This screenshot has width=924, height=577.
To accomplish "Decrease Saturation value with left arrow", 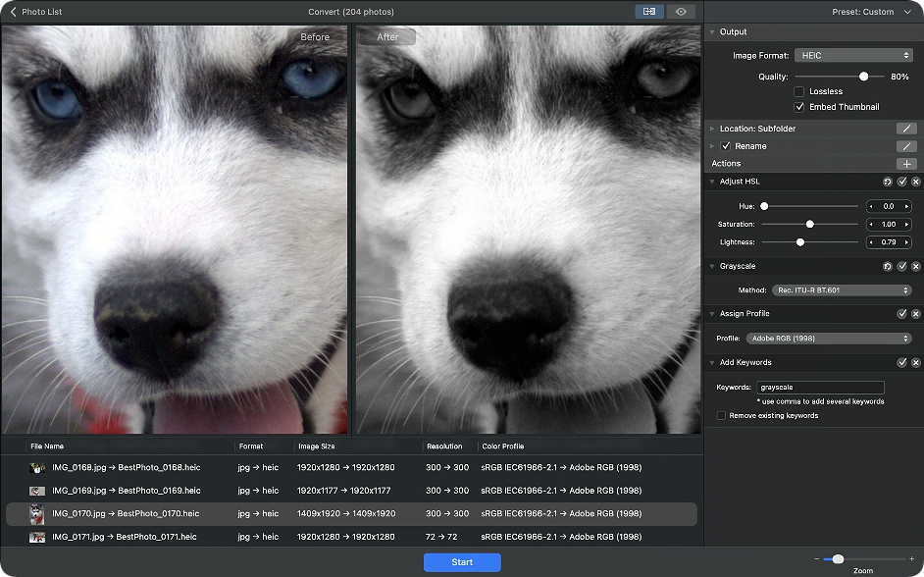I will [871, 224].
